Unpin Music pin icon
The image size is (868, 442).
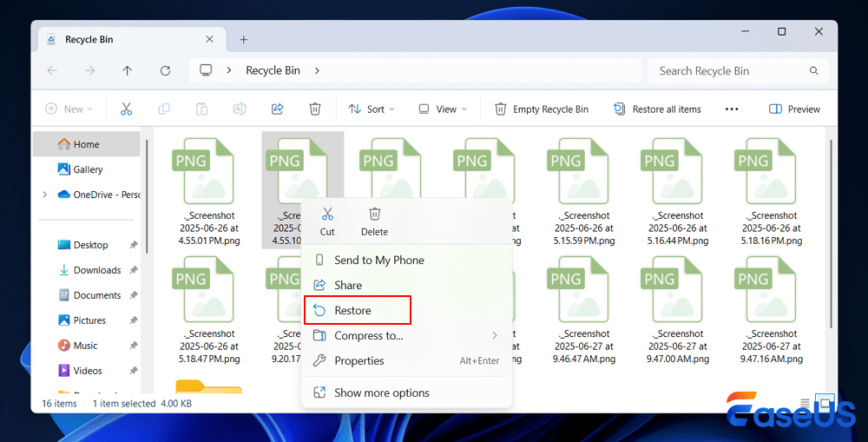(x=134, y=346)
